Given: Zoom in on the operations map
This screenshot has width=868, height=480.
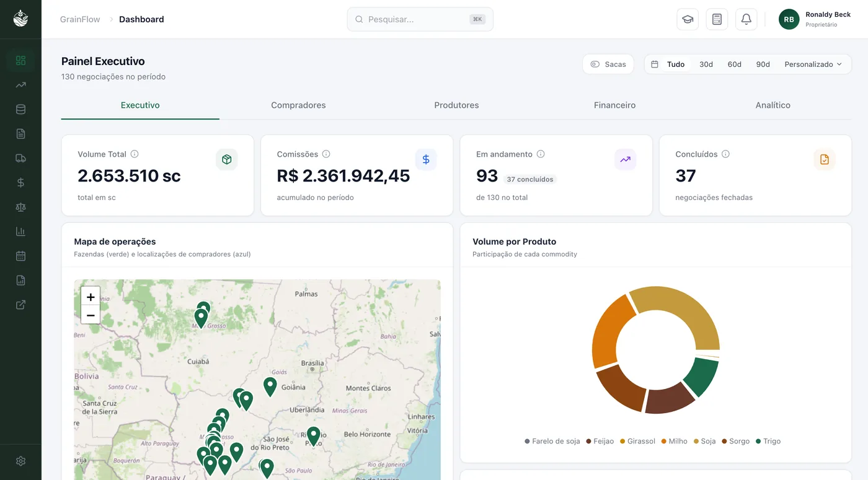Looking at the screenshot, I should 91,297.
